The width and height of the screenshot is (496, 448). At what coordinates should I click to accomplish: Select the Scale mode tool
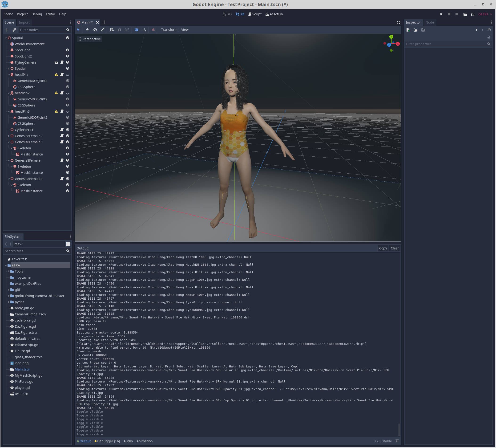(x=103, y=30)
